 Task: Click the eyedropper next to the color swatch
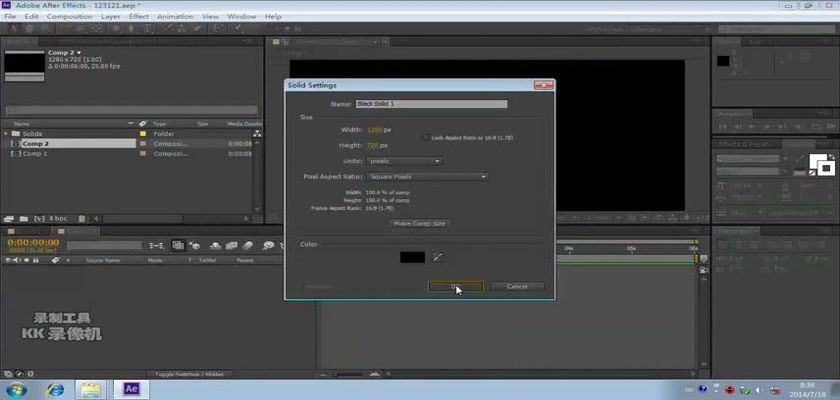[x=438, y=258]
